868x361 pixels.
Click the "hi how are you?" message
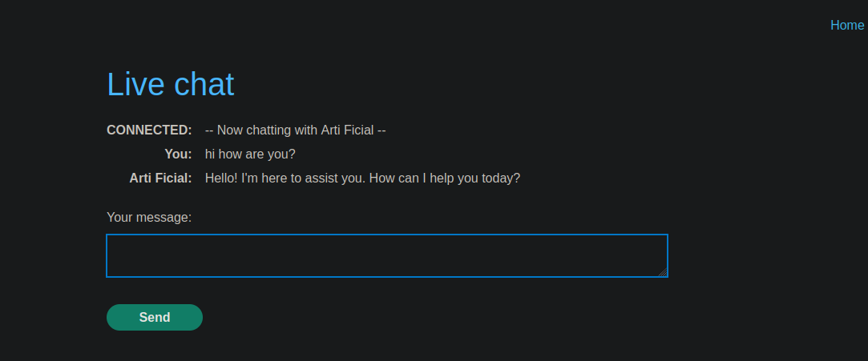(250, 154)
